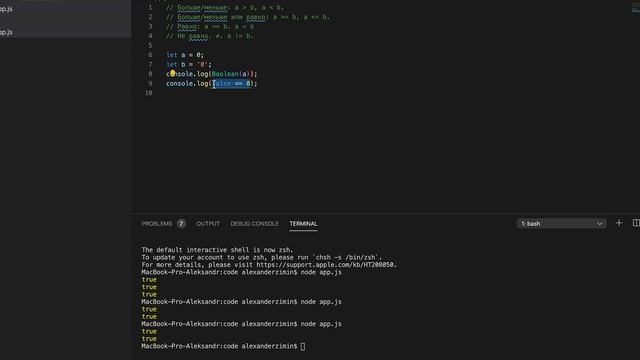This screenshot has width=640, height=360.
Task: Click the terminal line starting 'To update your account'
Action: (x=262, y=257)
